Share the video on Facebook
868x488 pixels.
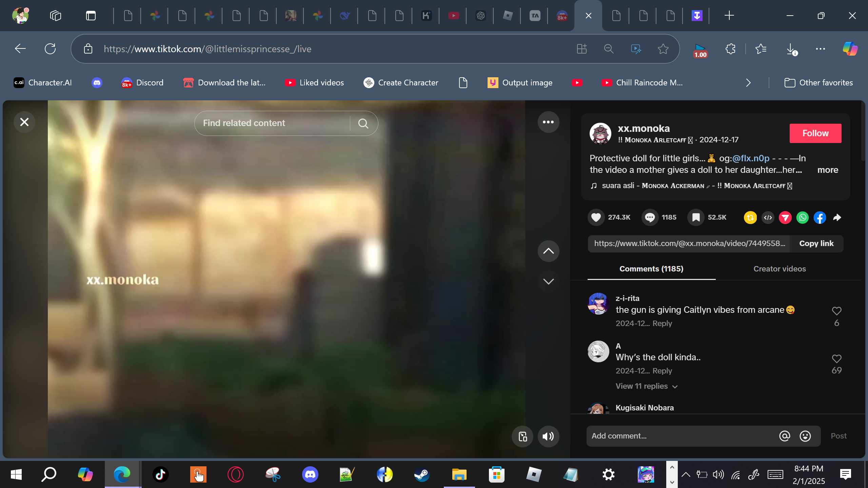(820, 217)
